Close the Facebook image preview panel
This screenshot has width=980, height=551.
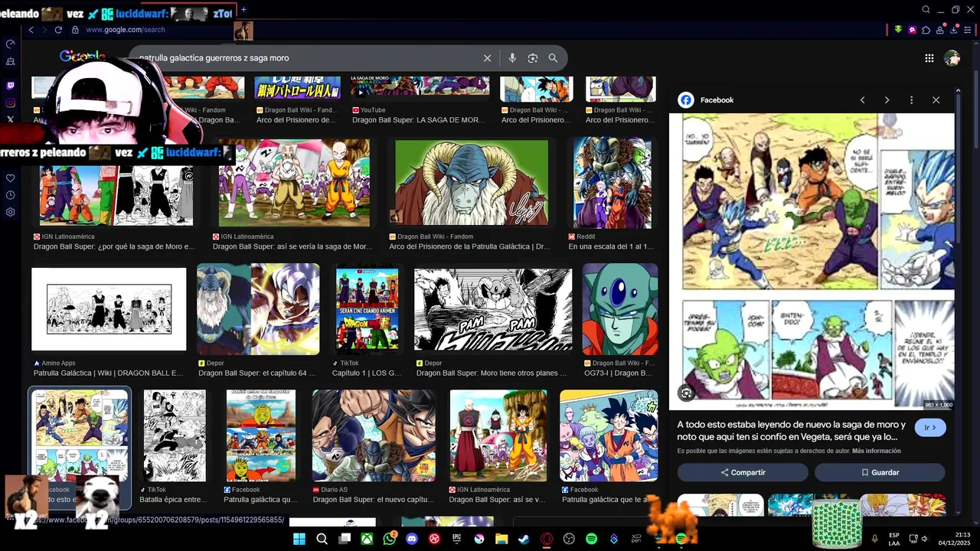tap(936, 100)
